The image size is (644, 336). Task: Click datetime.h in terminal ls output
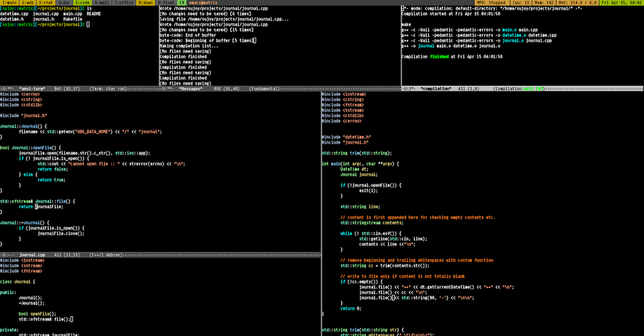coord(13,19)
